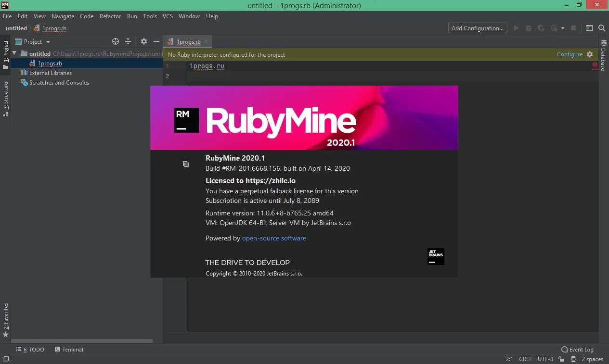Click line number 2 in the gutter
The image size is (609, 364).
click(167, 76)
